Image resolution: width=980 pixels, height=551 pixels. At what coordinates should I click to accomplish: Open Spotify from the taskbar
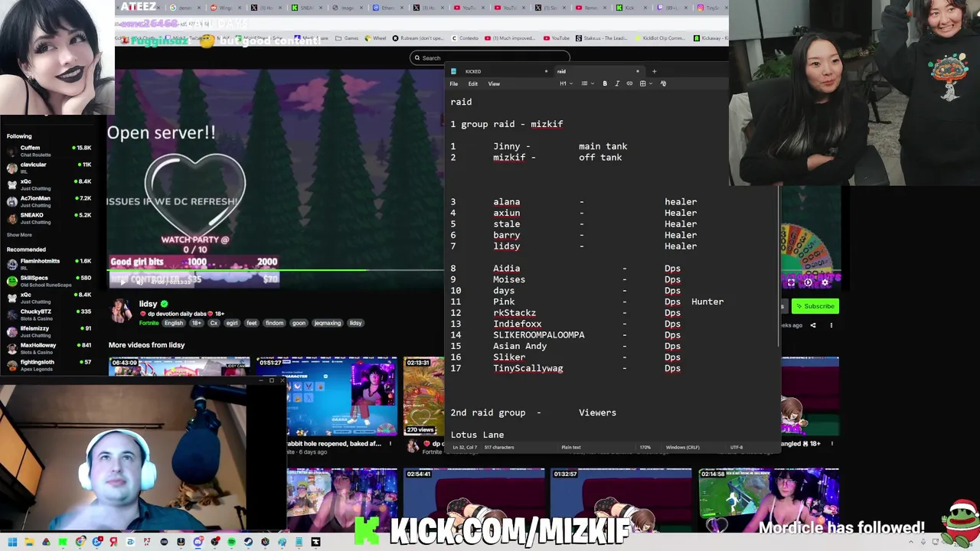(x=231, y=542)
